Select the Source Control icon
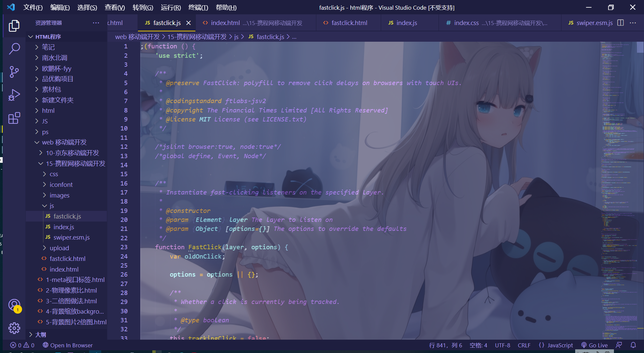Viewport: 644px width, 353px height. pyautogui.click(x=14, y=72)
